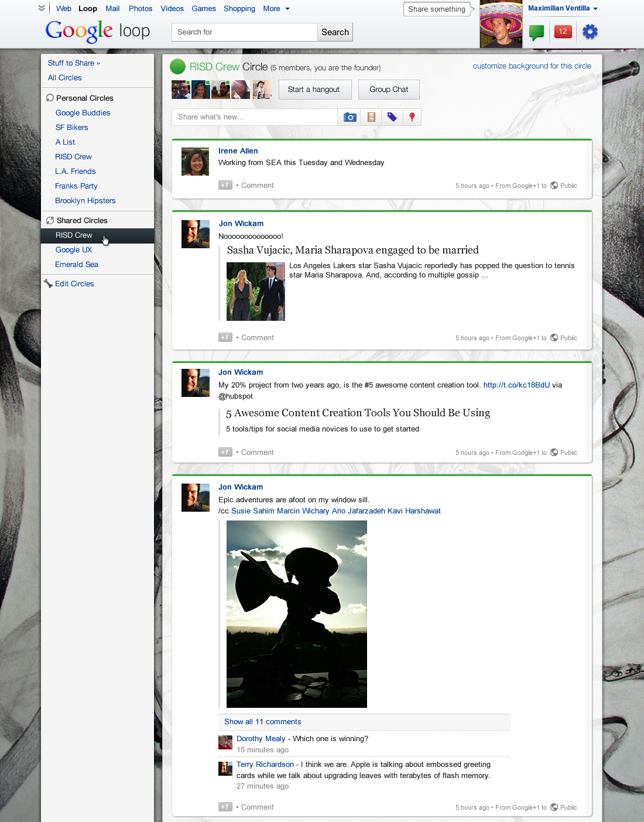Click the Share what's new text box
The image size is (644, 822).
point(255,117)
